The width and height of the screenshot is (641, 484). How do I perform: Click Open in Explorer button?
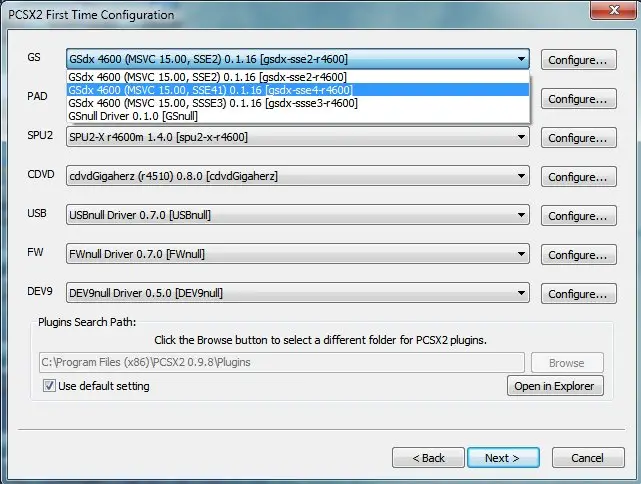coord(554,386)
